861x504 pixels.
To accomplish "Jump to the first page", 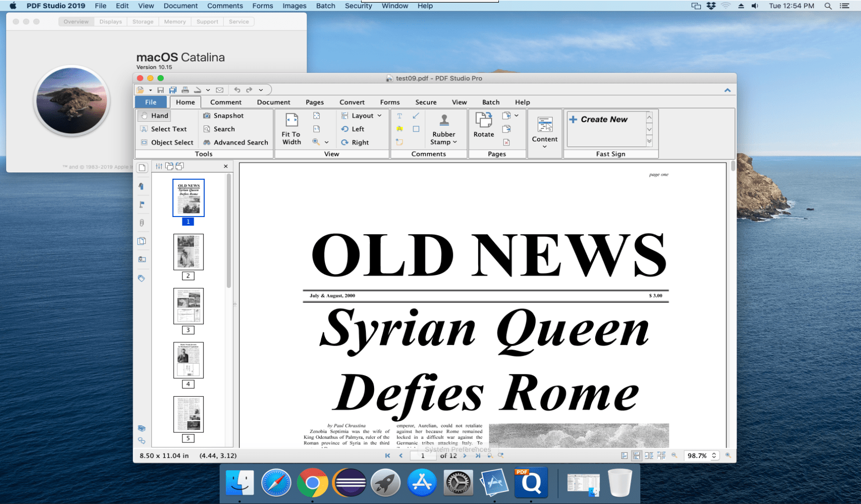I will [388, 456].
